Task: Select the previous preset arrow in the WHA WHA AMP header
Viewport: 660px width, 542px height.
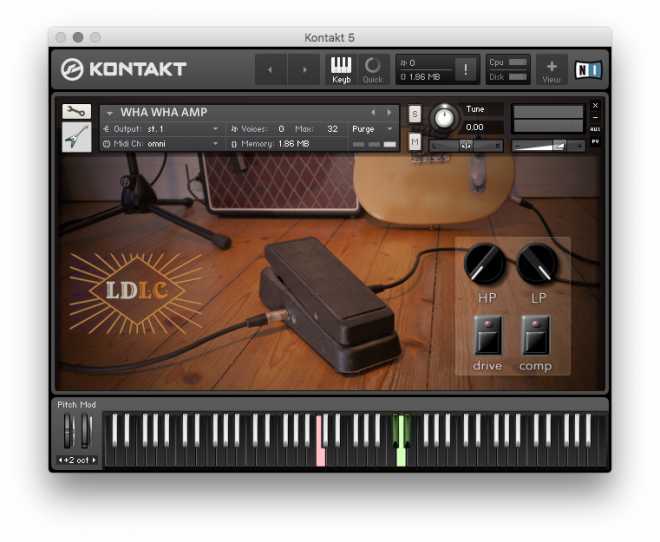Action: coord(373,112)
